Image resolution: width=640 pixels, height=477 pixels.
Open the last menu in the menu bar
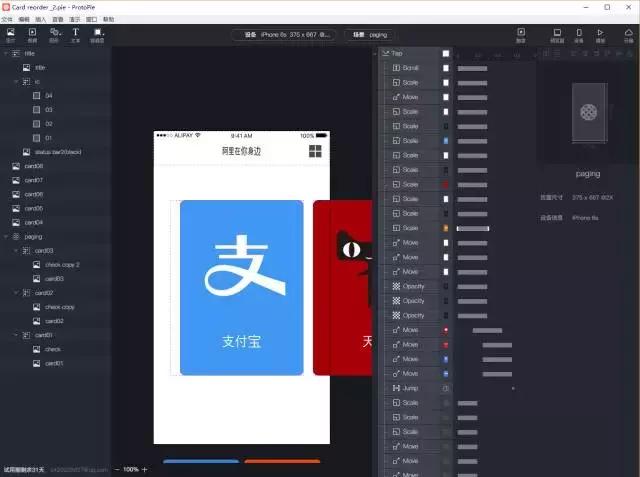pyautogui.click(x=108, y=19)
